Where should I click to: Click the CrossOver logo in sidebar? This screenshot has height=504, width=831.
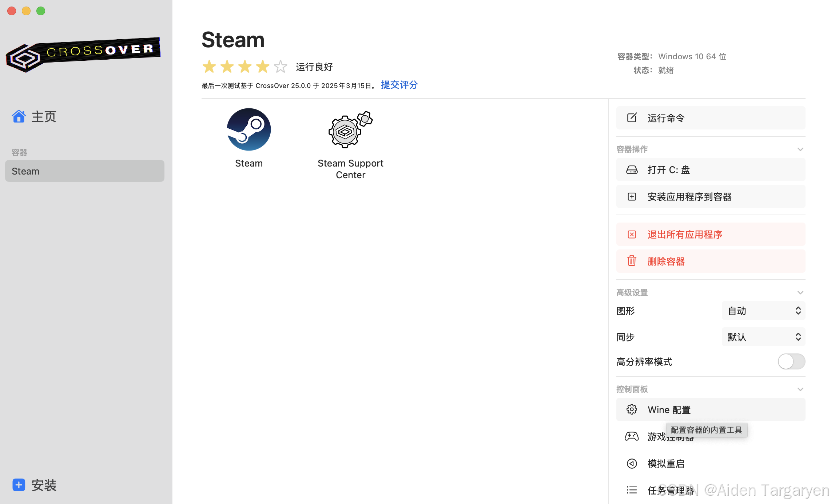(83, 55)
